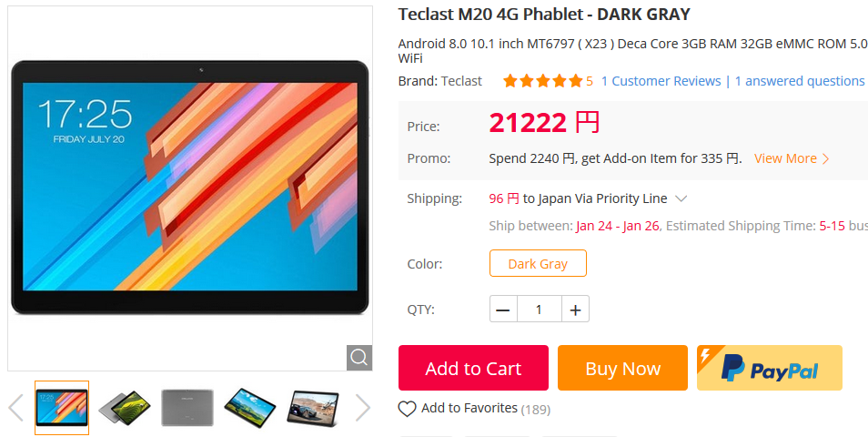868x437 pixels.
Task: Select the gray tablet back thumbnail
Action: tap(187, 408)
